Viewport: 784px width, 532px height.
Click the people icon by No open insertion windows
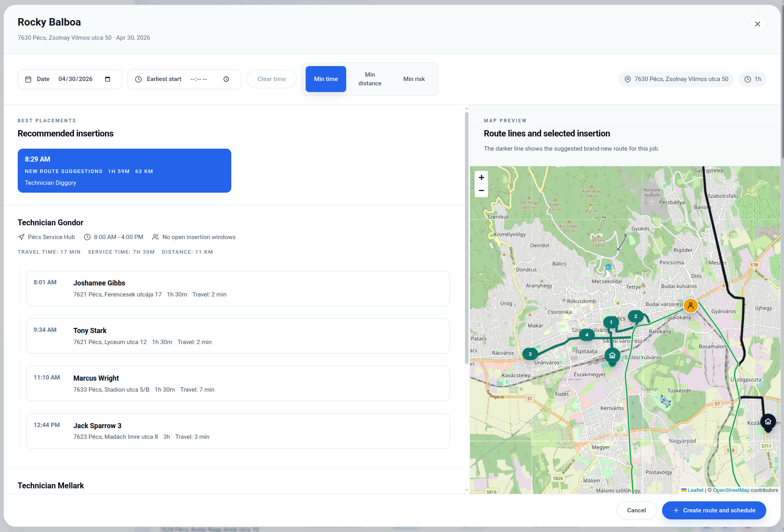pyautogui.click(x=156, y=237)
